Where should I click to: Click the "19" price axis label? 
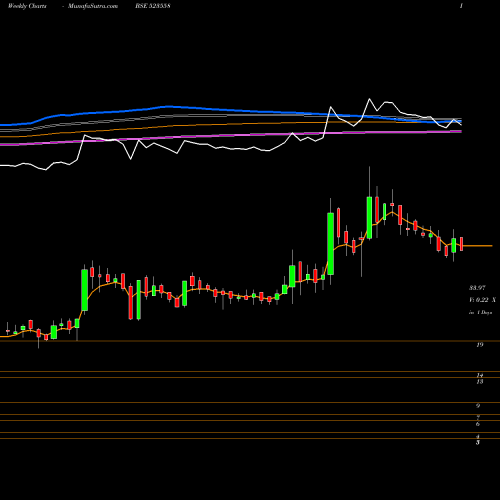(x=479, y=345)
